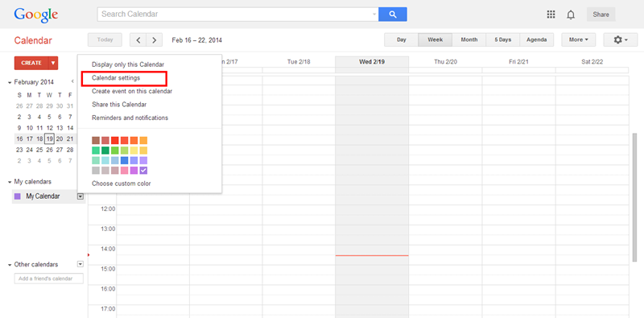Click the Google logo
Image resolution: width=644 pixels, height=318 pixels.
click(x=35, y=14)
